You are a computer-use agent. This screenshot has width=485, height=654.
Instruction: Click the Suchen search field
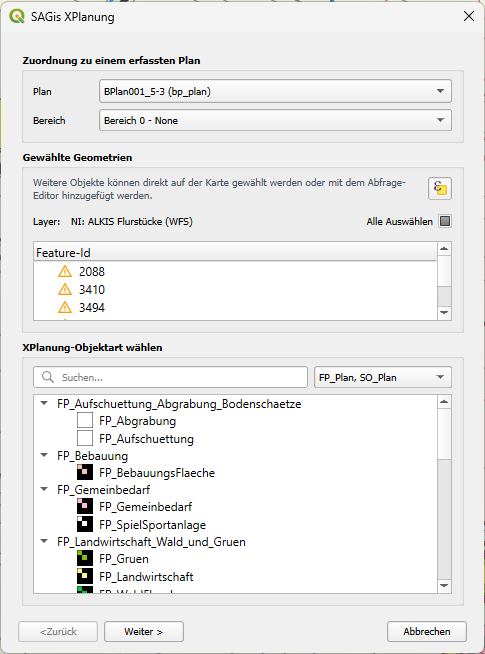171,377
